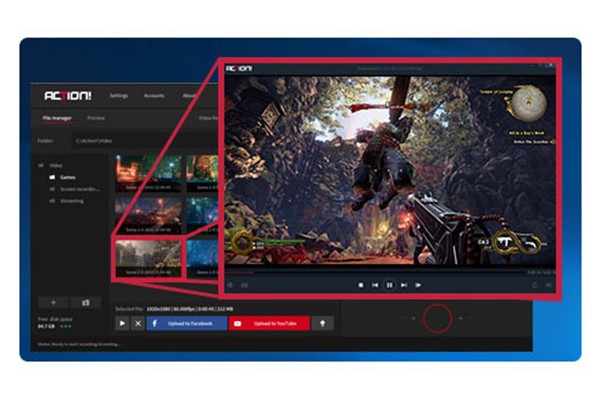The height and width of the screenshot is (397, 600).
Task: Click small arrow right of record circle
Action: click(x=461, y=318)
